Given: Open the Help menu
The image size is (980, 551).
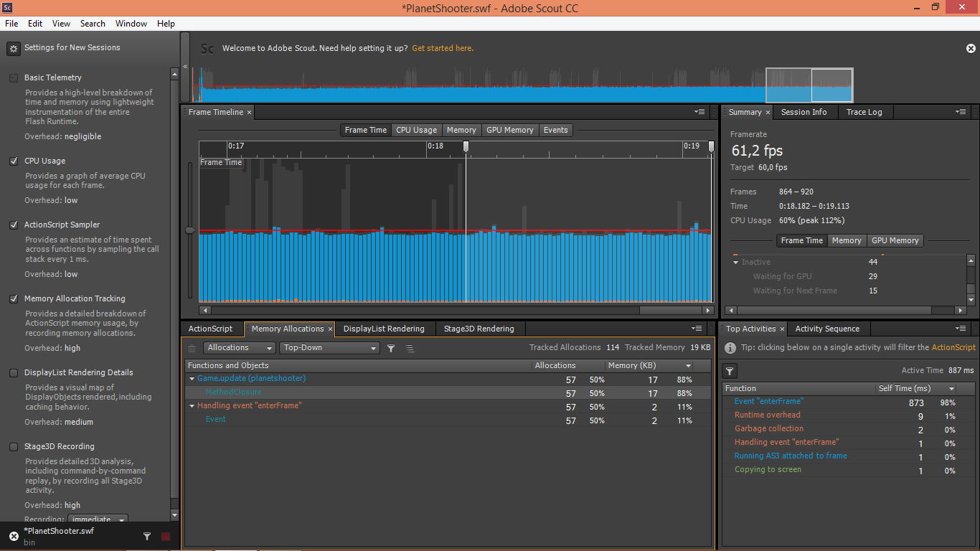Looking at the screenshot, I should [x=166, y=24].
